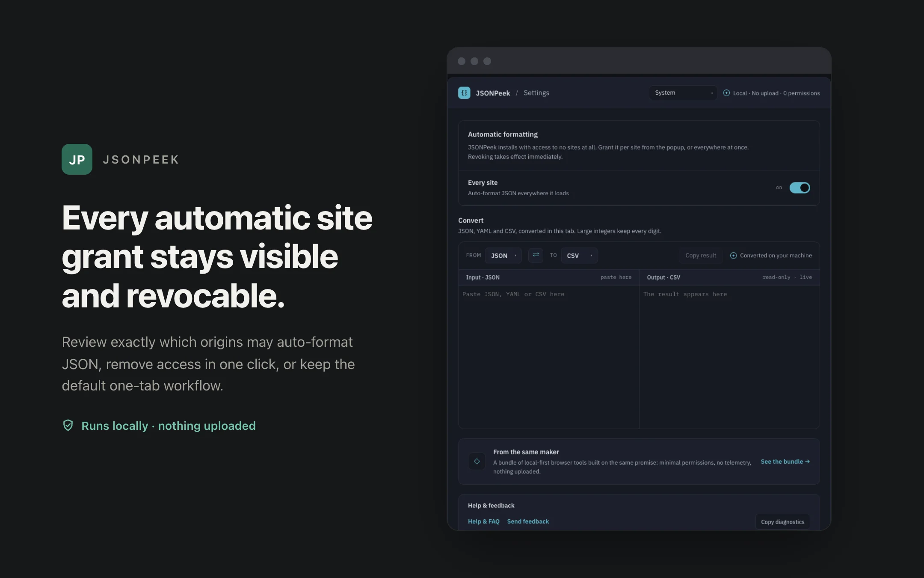Click the Copy result button
The image size is (924, 578).
(x=701, y=256)
